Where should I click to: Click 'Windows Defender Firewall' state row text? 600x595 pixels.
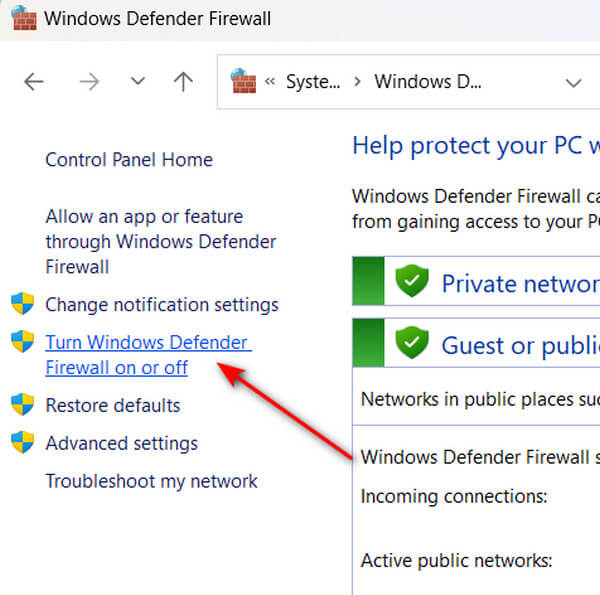tap(480, 457)
